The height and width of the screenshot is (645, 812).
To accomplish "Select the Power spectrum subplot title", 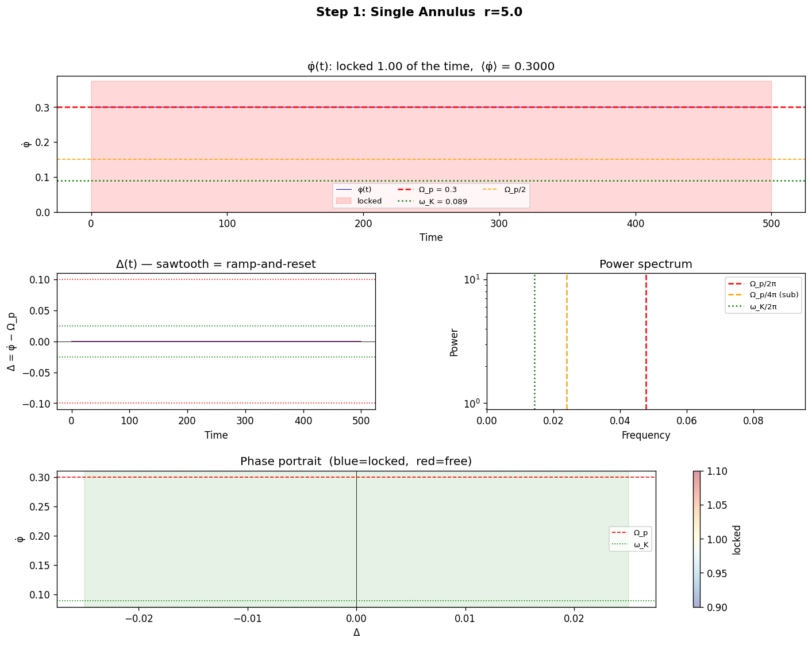I will click(x=646, y=264).
